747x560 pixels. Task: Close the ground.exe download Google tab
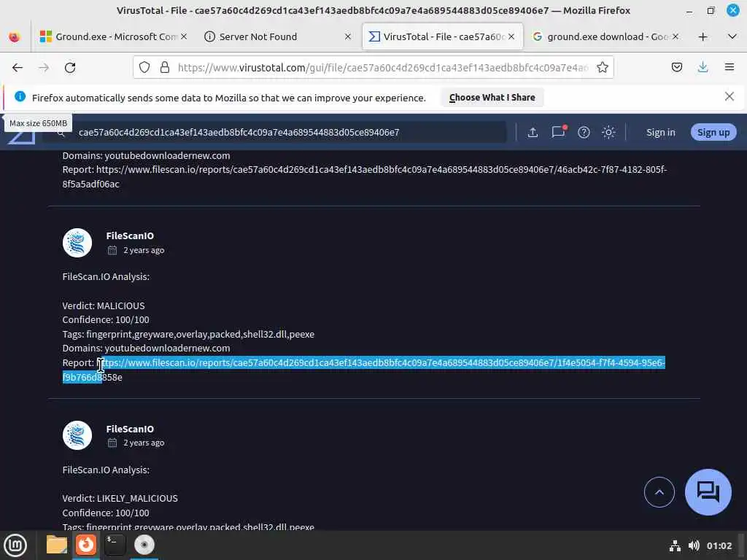pos(675,36)
